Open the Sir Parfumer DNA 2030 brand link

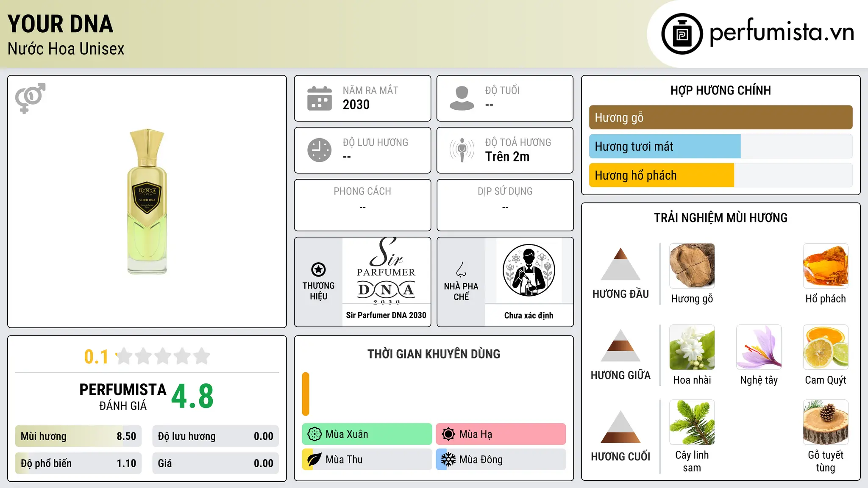coord(386,315)
